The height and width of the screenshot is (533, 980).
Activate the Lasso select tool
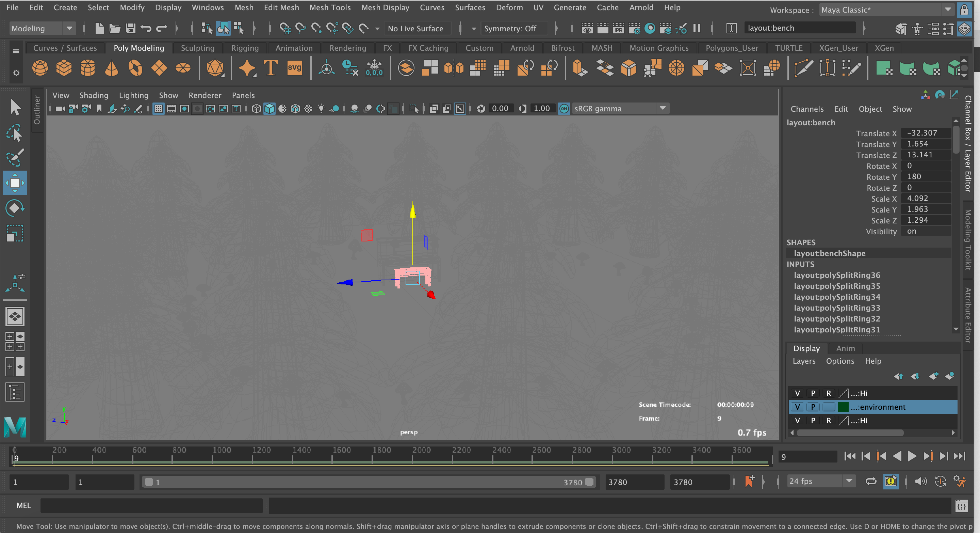click(14, 133)
